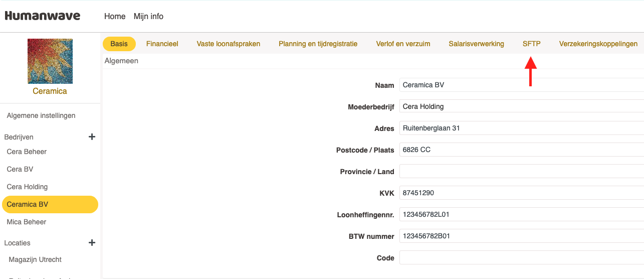Go to the Verlof en verzuim tab
644x279 pixels.
click(403, 44)
